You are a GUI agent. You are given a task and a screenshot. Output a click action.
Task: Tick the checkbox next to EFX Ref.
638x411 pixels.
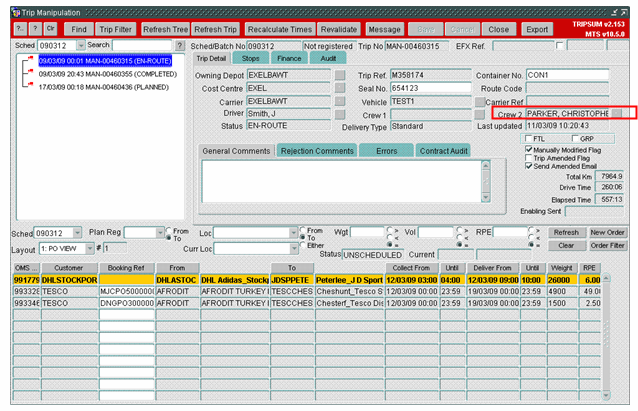pyautogui.click(x=559, y=45)
